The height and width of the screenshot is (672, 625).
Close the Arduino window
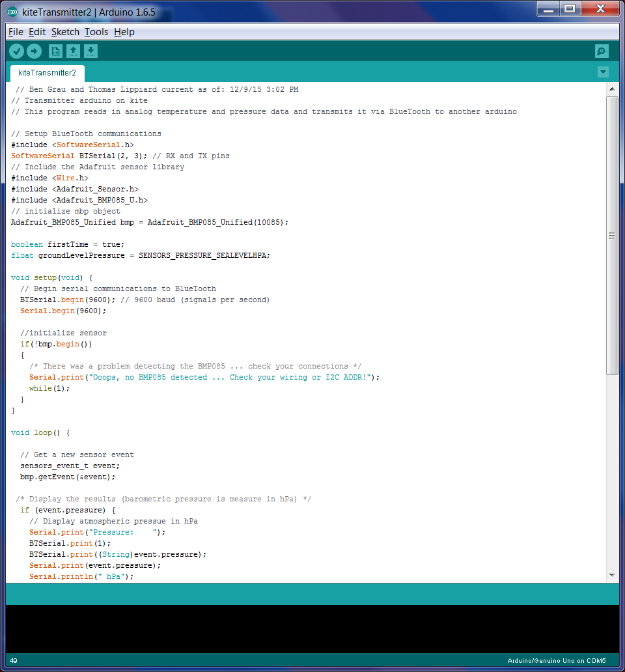pyautogui.click(x=600, y=9)
